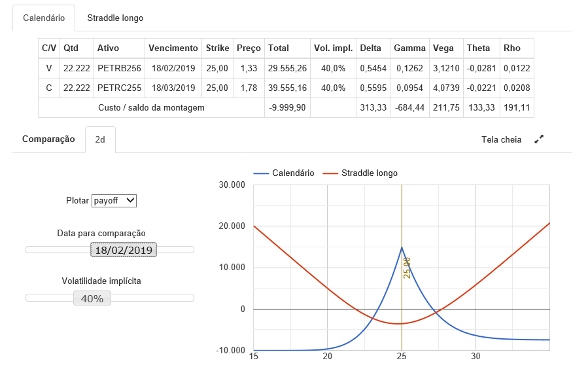Click the Delta column header

click(370, 48)
